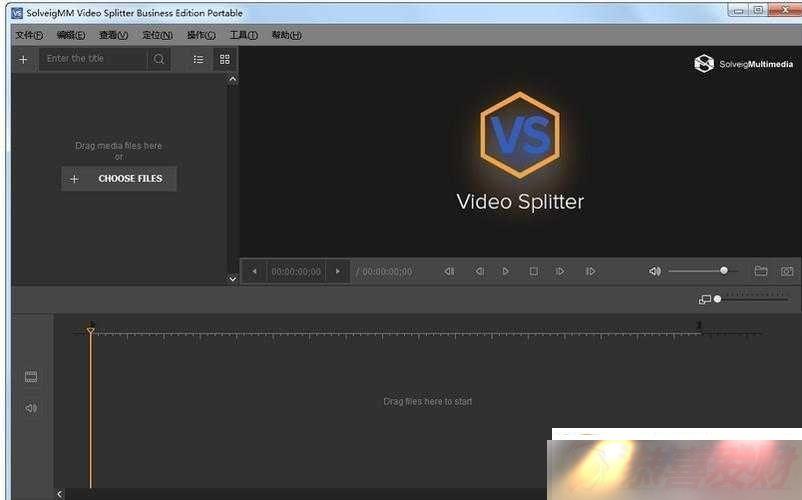Take a snapshot with the camera icon

click(x=787, y=271)
